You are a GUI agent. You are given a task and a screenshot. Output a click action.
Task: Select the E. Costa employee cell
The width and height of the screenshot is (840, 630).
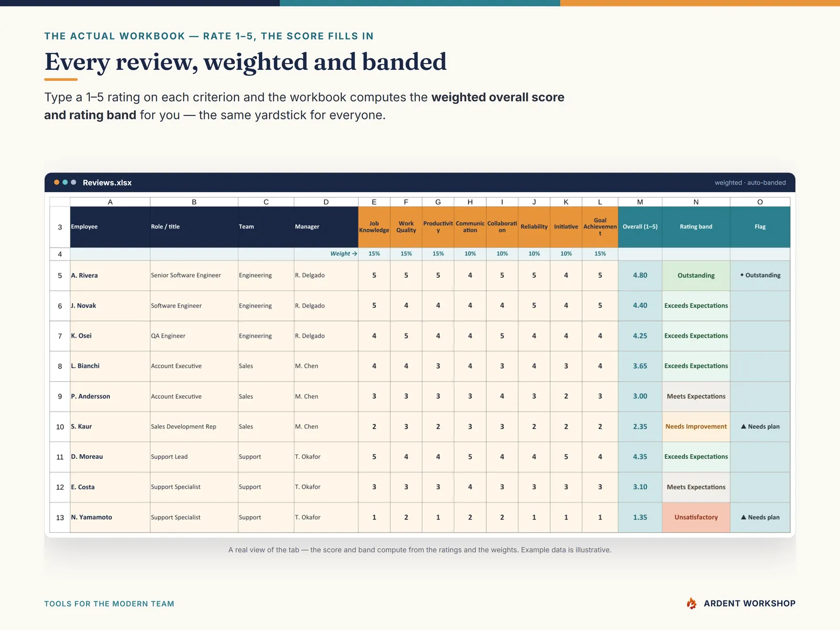tap(110, 487)
